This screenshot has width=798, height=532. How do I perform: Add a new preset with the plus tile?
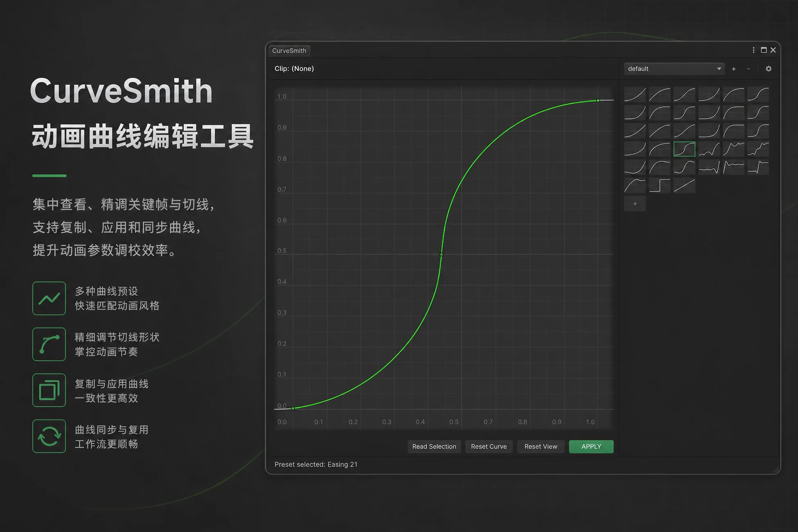click(635, 204)
